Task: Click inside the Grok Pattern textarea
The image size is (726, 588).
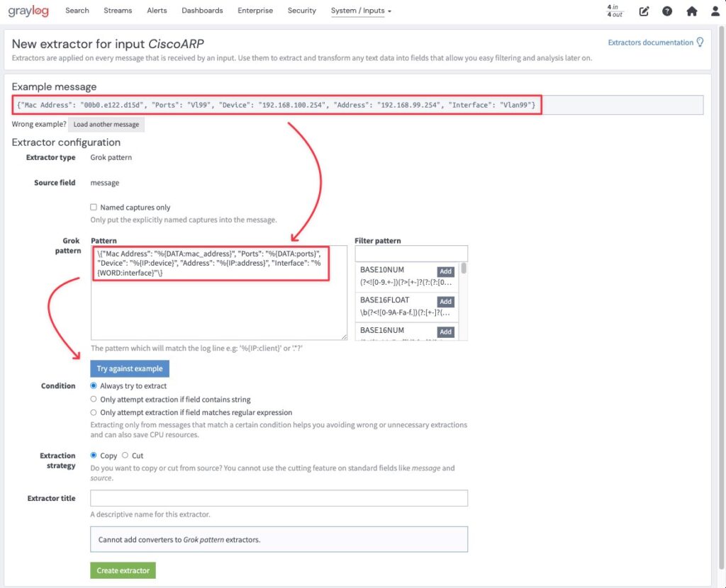Action: click(x=219, y=293)
